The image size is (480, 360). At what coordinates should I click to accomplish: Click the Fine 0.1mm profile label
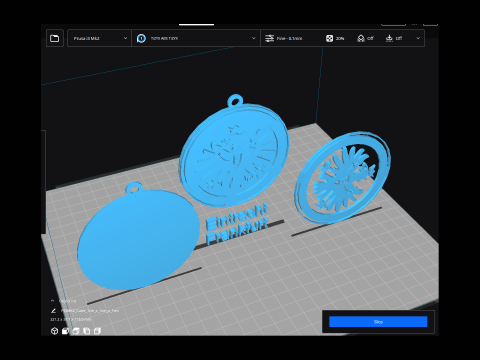coord(289,39)
